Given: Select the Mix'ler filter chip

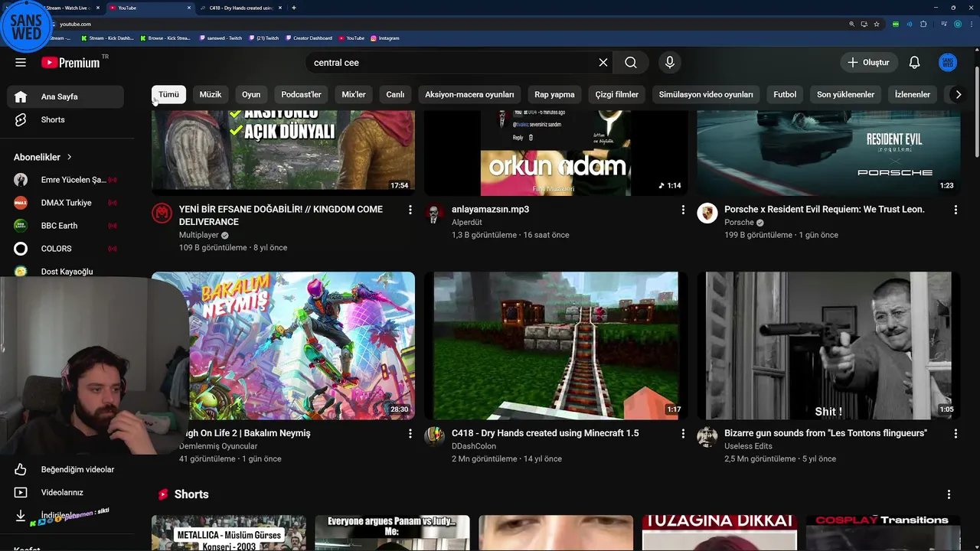Looking at the screenshot, I should coord(354,94).
